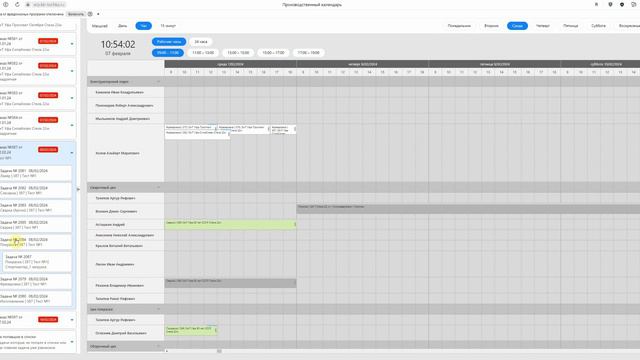The height and width of the screenshot is (360, 640).
Task: Click the grey button left of the help icon
Action: [76, 14]
